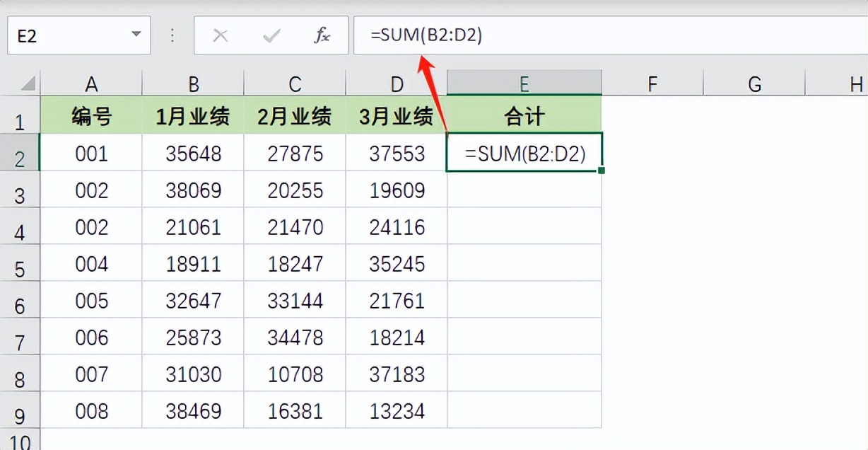Select cell with value 34478

[295, 337]
